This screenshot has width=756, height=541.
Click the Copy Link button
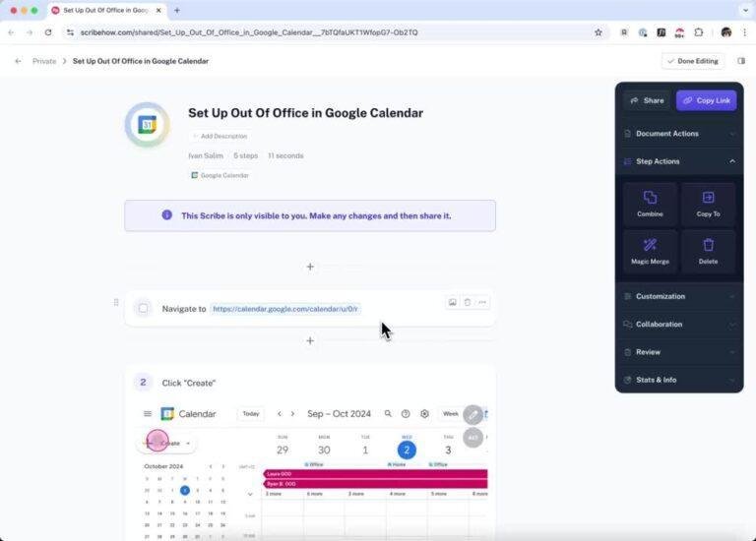[x=707, y=100]
